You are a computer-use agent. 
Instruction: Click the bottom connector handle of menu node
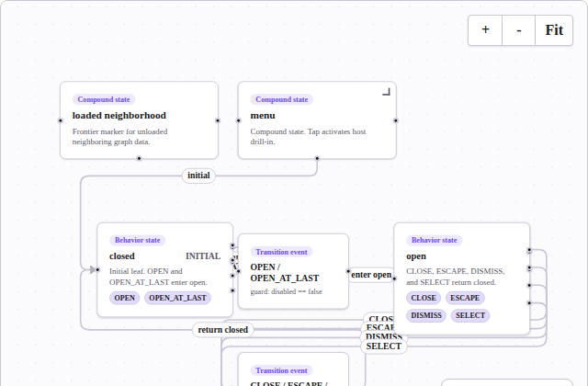[317, 158]
